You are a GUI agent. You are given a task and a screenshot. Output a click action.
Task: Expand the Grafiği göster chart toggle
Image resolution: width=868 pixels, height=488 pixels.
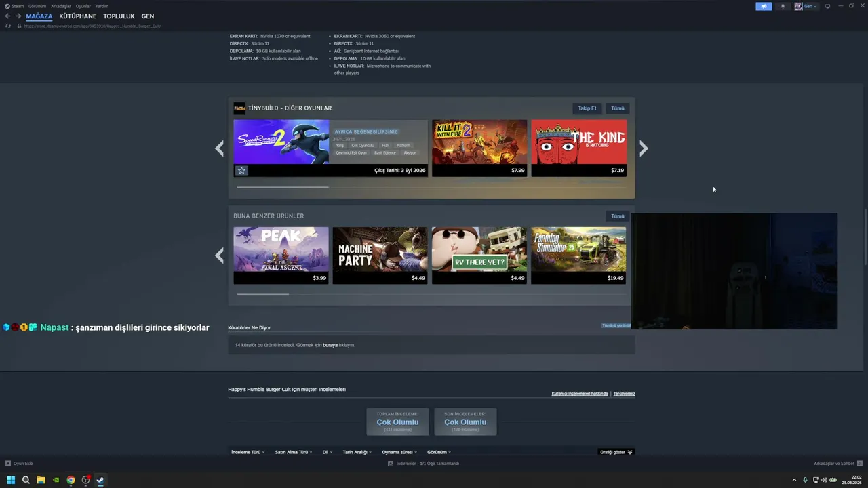click(x=616, y=452)
